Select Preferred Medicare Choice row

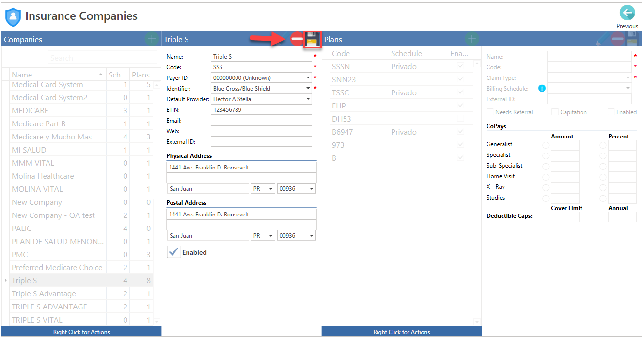[81, 268]
